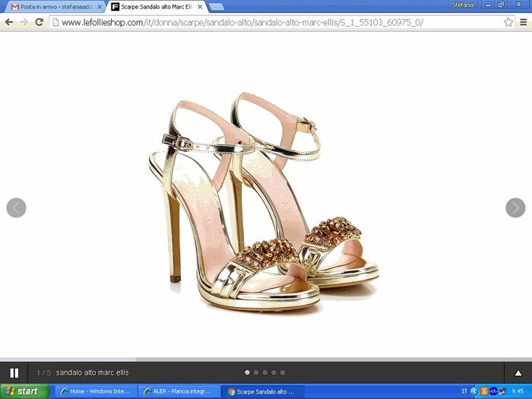Image resolution: width=532 pixels, height=399 pixels.
Task: Reload the current page
Action: (39, 22)
